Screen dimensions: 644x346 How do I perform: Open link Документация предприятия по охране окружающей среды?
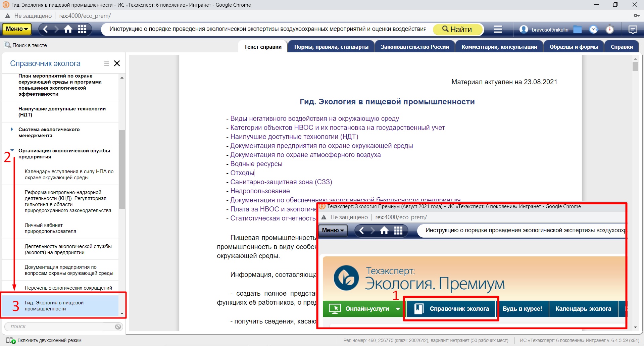pyautogui.click(x=321, y=146)
